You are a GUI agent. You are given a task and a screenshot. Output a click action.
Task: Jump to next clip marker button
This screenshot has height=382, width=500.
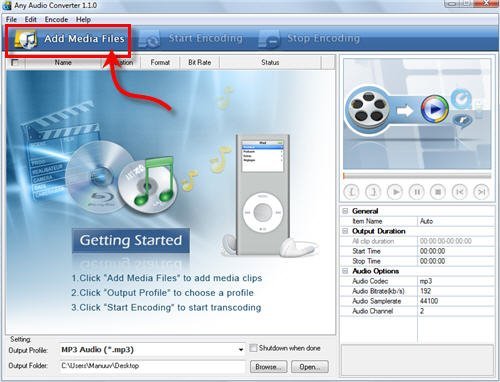481,192
